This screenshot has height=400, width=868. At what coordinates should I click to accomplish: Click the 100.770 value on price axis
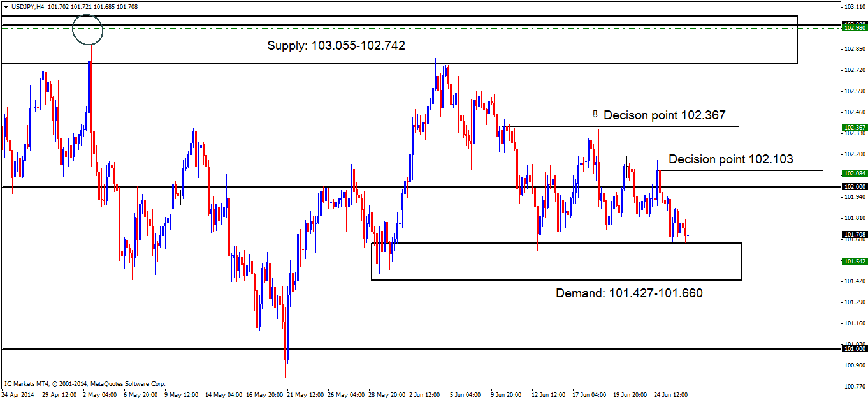pos(854,386)
